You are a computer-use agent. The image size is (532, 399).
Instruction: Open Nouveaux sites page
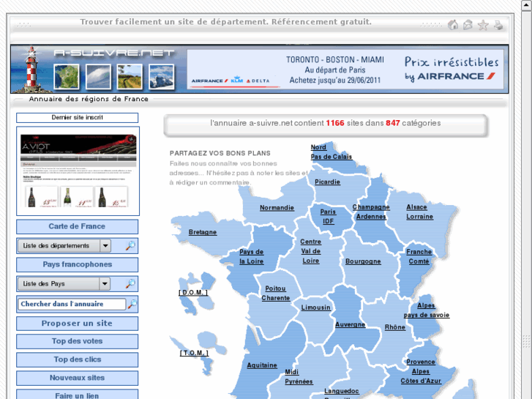click(78, 378)
